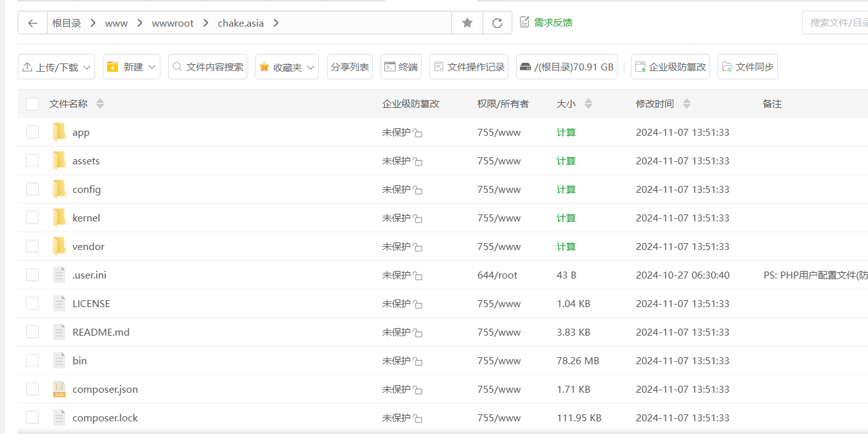Image resolution: width=868 pixels, height=434 pixels.
Task: Click the star bookmark icon in path bar
Action: click(467, 23)
